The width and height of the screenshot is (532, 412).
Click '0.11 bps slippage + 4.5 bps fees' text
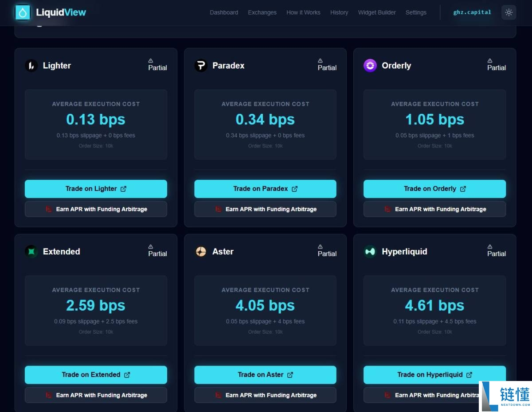pyautogui.click(x=434, y=322)
